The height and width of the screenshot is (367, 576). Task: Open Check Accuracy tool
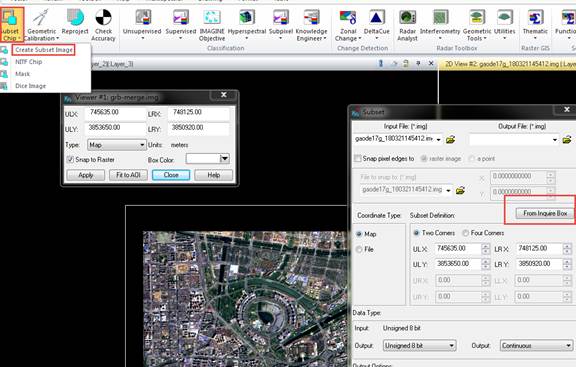click(103, 25)
